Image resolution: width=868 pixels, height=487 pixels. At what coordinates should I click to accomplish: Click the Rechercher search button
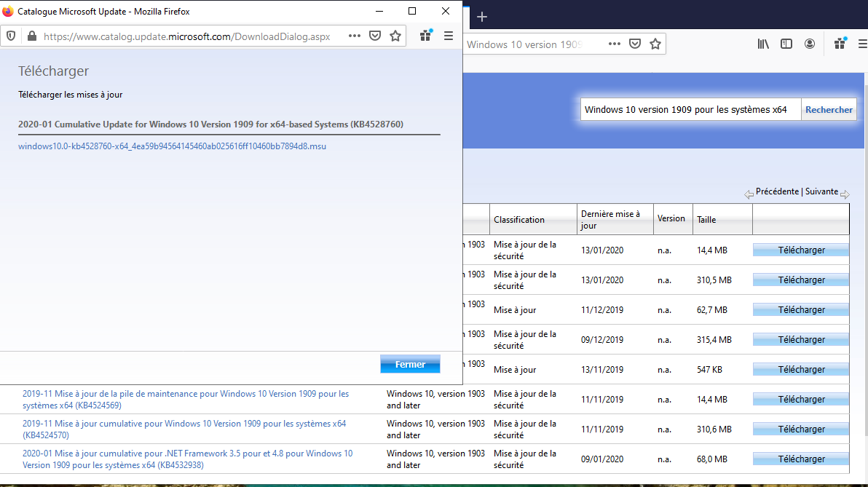[x=829, y=110]
